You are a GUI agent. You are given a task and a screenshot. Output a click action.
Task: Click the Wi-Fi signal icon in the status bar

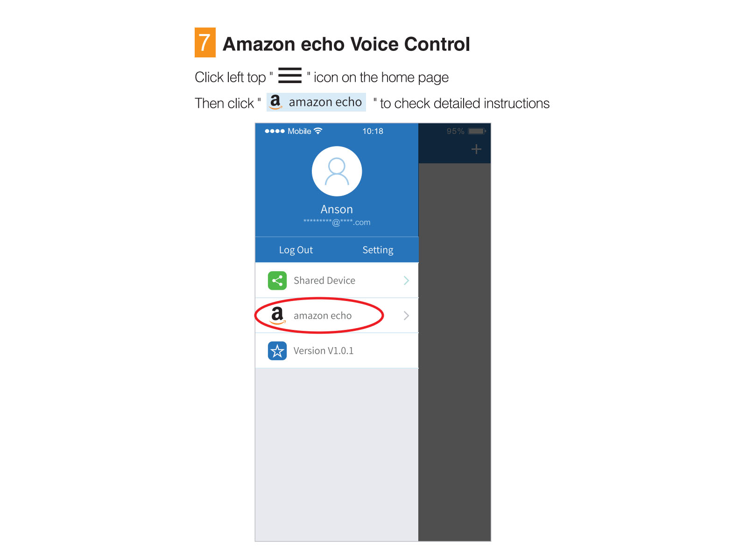pos(318,131)
